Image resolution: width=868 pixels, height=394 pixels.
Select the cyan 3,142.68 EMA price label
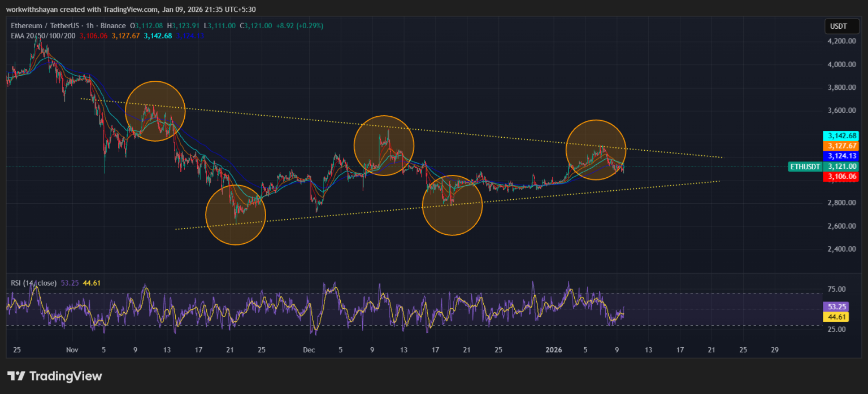tap(841, 135)
